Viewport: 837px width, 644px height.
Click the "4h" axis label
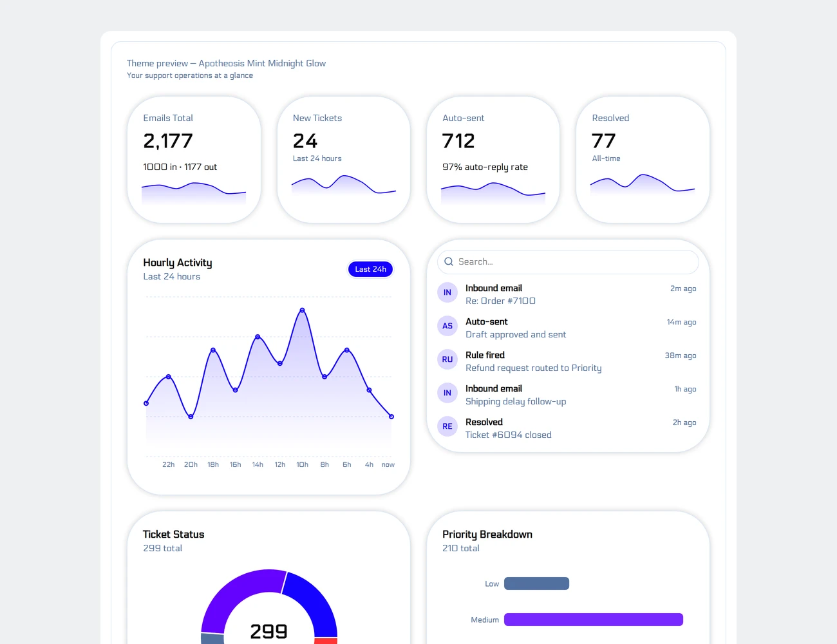click(369, 464)
